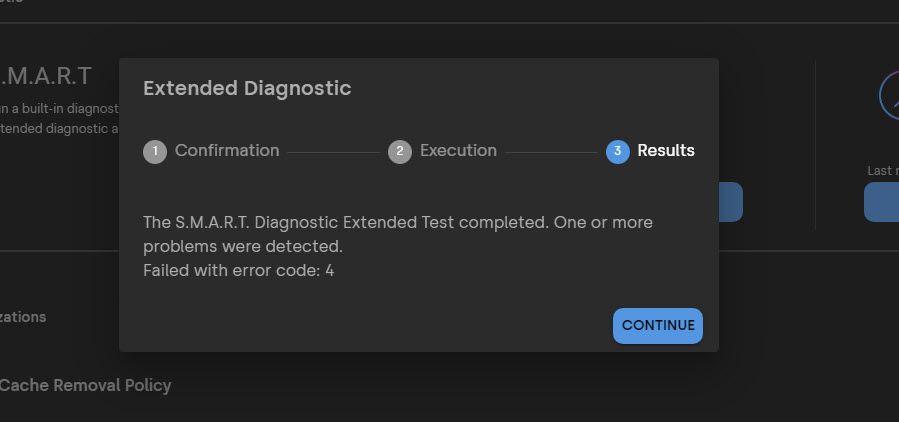Click the blue step 3 circle icon
This screenshot has height=422, width=899.
617,151
